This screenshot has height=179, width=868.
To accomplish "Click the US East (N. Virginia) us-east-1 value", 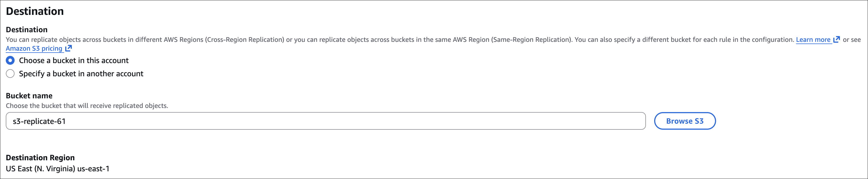I will (x=58, y=169).
